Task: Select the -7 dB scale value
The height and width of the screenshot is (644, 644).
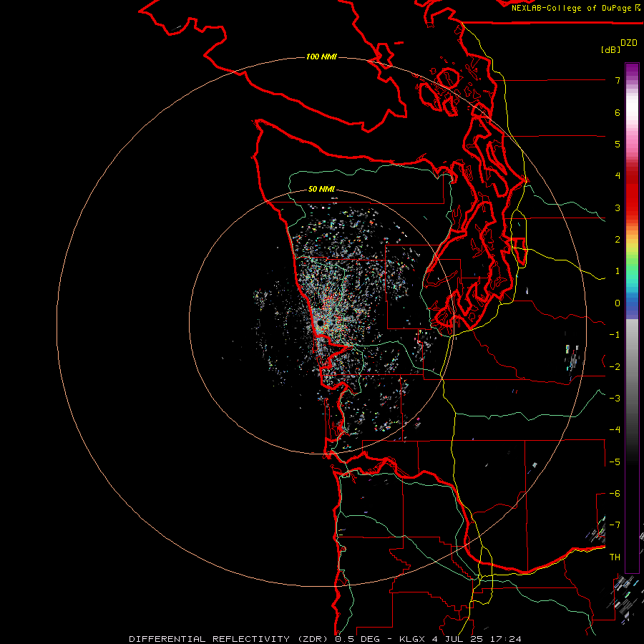Action: pos(615,525)
